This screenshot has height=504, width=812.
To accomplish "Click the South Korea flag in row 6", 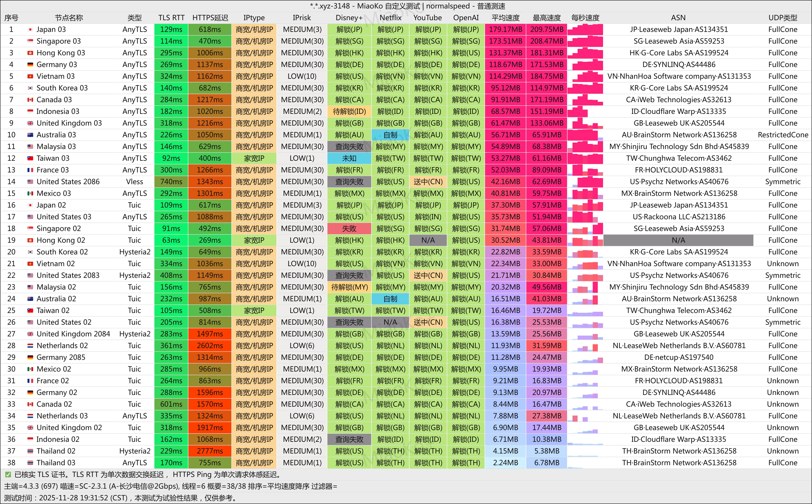I will 30,88.
